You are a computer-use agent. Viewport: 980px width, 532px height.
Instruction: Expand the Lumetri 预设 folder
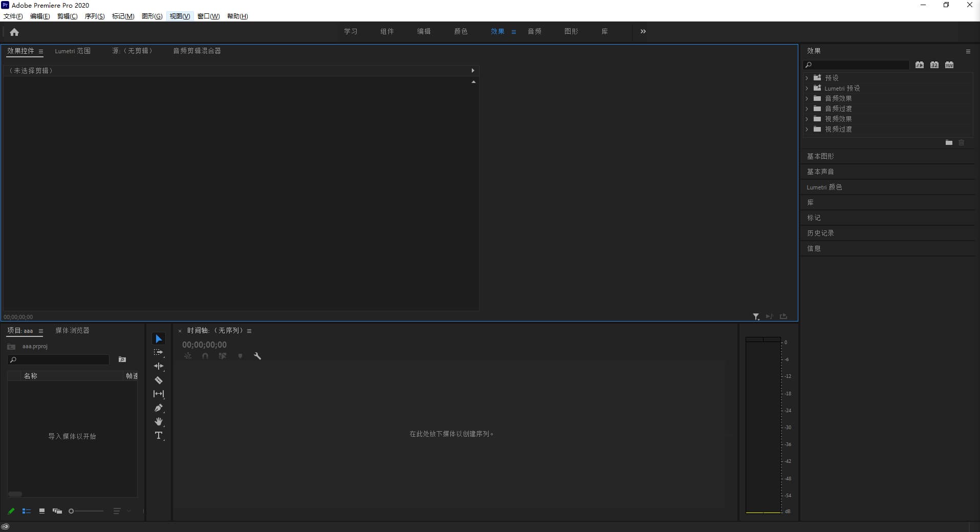(x=807, y=88)
